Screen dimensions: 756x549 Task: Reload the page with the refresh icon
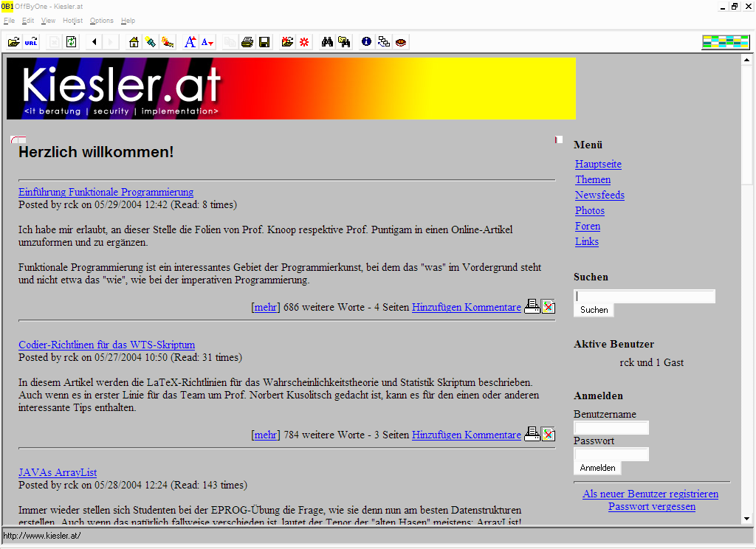tap(72, 42)
